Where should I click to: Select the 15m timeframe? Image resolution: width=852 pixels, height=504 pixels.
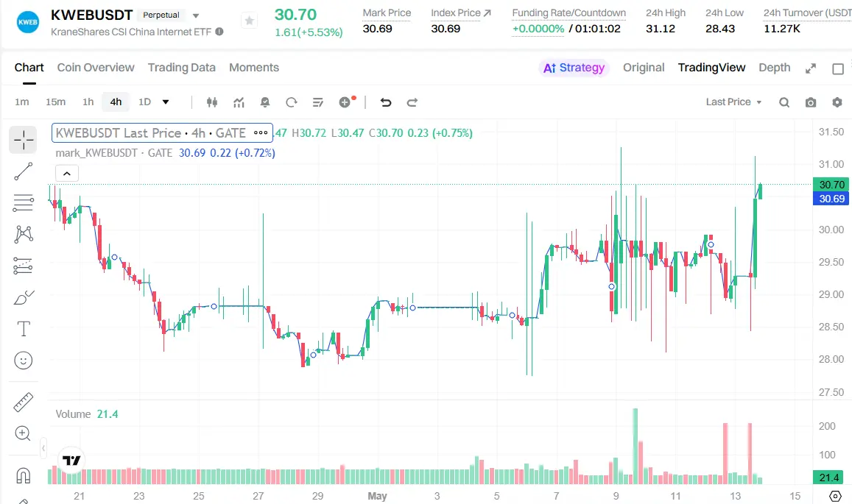(55, 102)
